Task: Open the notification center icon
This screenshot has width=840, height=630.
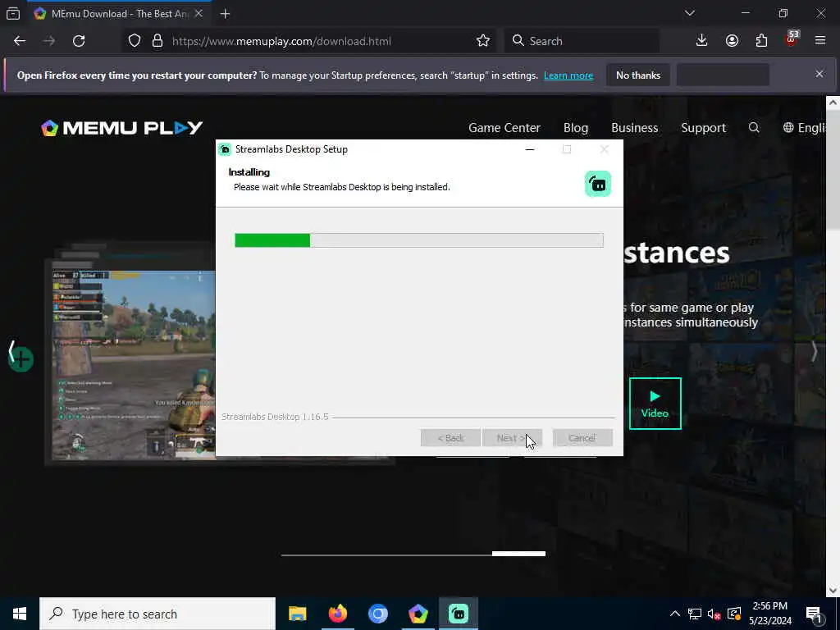Action: click(815, 614)
